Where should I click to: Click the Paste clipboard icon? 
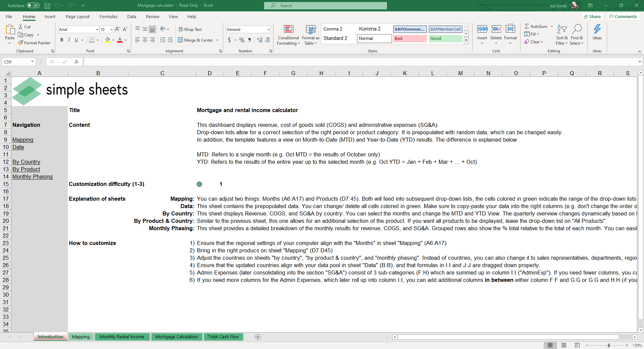[x=10, y=30]
